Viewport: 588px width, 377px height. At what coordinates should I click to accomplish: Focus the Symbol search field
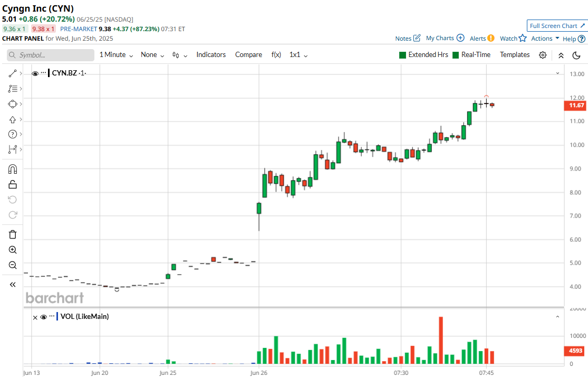51,55
